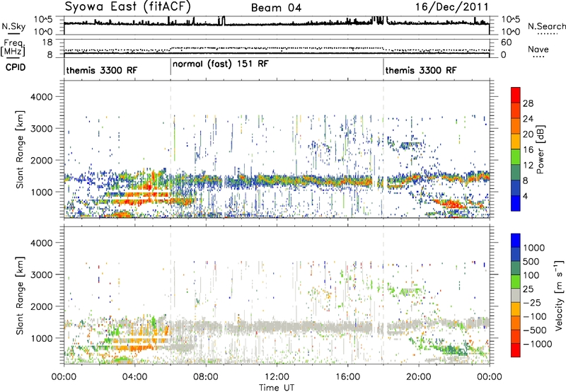
Task: Click the '16' tick on power scale
Action: pos(528,150)
